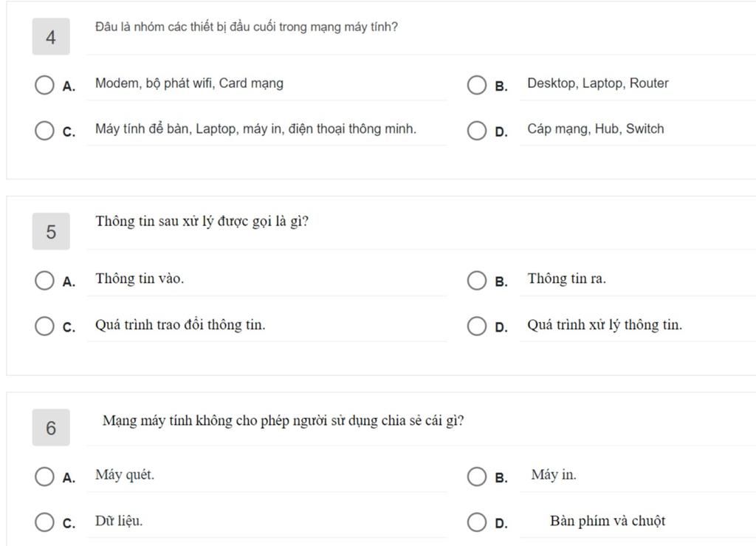Screen dimensions: 756x546
Task: Select D 'Quá trình xử lý thông tin'
Action: pos(477,326)
